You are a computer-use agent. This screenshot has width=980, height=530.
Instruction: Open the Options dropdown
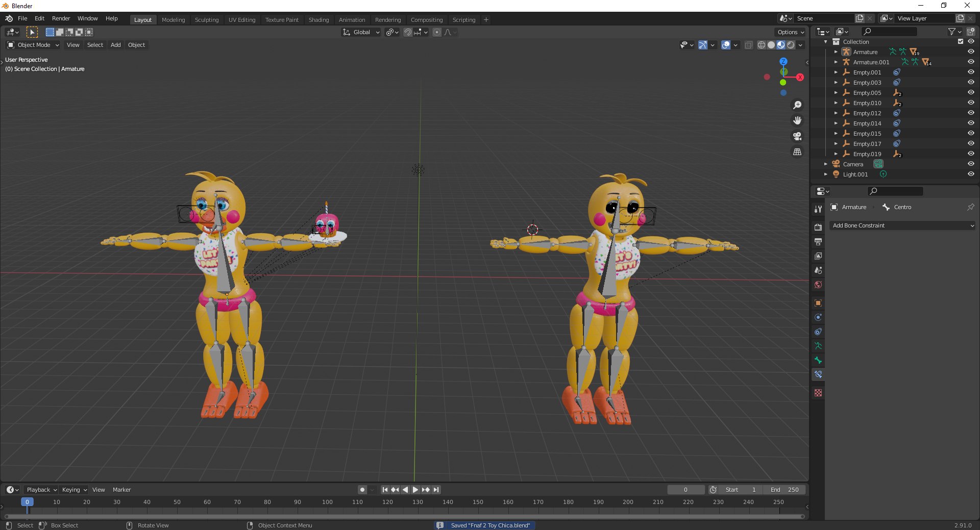790,32
